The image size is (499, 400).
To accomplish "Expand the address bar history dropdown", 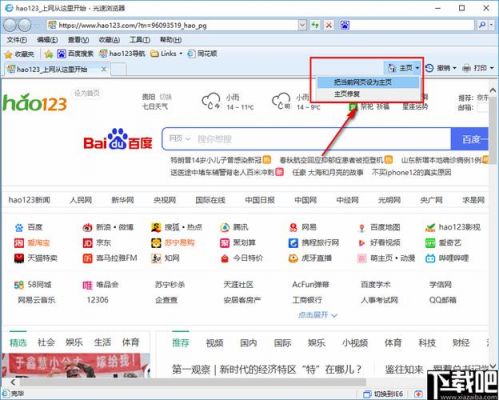I will [x=302, y=25].
